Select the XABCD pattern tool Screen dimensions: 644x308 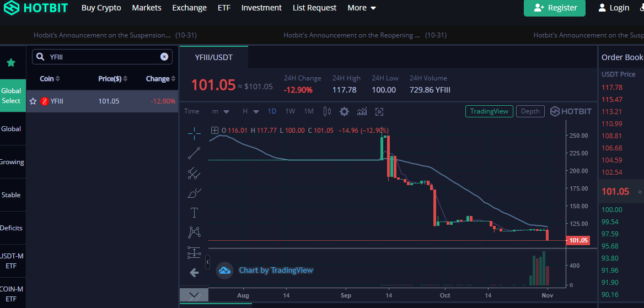pos(194,233)
